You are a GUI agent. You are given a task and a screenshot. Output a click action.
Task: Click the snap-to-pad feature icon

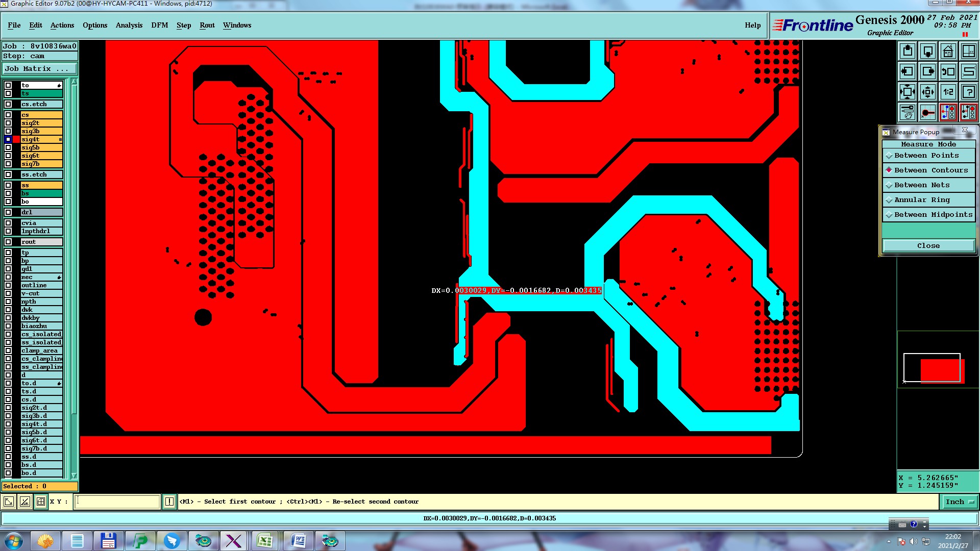927,112
